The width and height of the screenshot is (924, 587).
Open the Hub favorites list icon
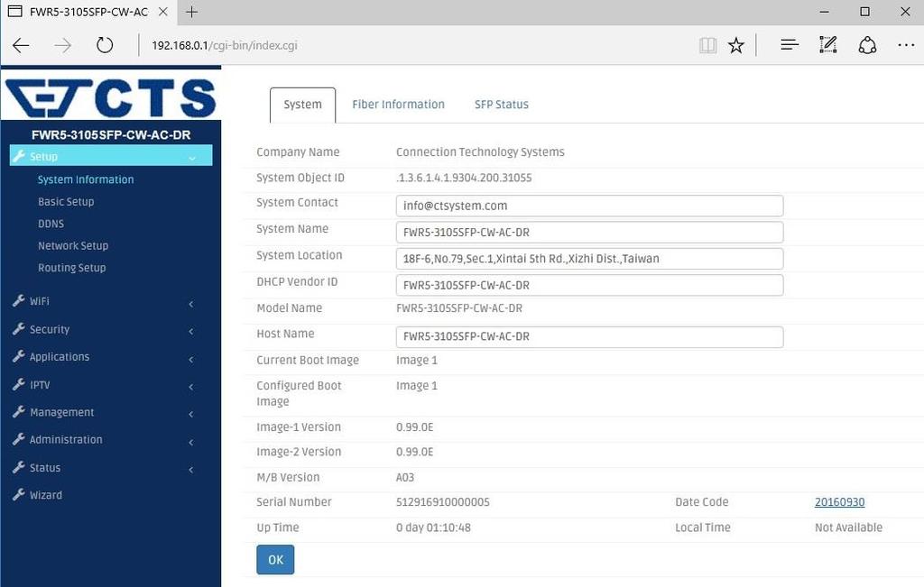pos(789,45)
